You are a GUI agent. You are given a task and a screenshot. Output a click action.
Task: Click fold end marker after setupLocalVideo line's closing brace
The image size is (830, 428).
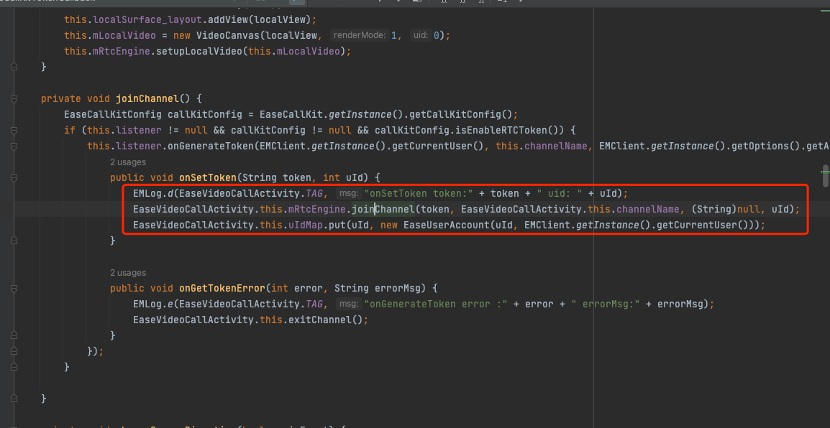coord(14,67)
